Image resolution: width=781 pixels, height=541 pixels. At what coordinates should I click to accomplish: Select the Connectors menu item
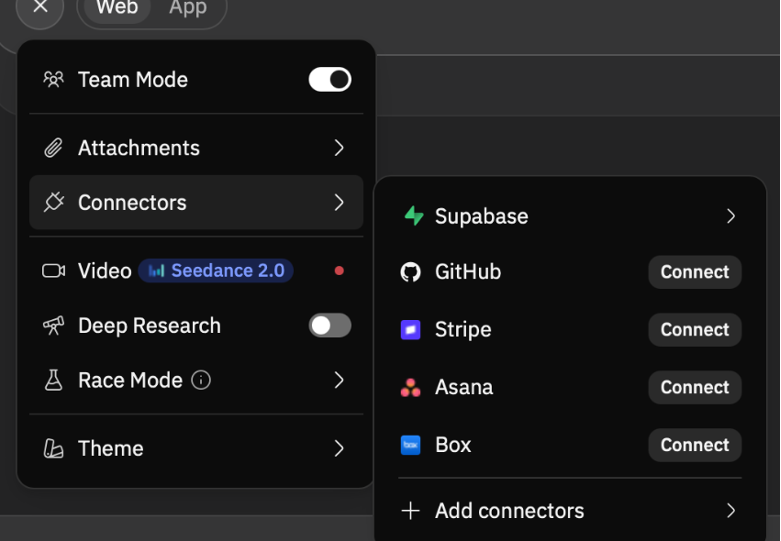point(196,202)
